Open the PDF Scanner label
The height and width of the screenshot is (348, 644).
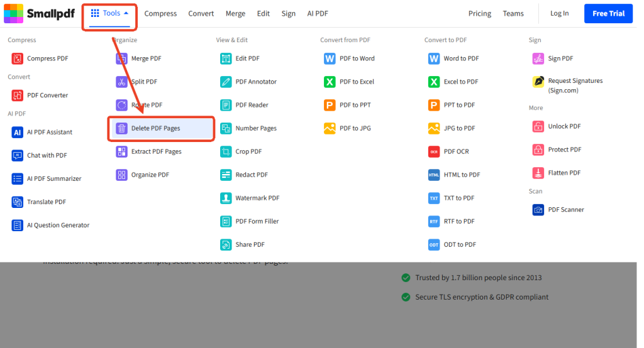point(566,210)
